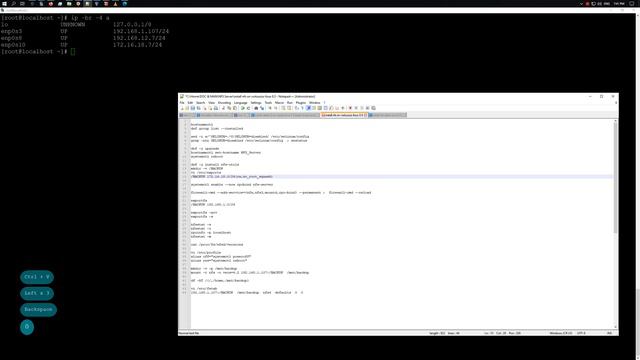Screen dimensions: 640x360
Task: Open the User Defined Language toolbar icon
Action: [x=314, y=108]
